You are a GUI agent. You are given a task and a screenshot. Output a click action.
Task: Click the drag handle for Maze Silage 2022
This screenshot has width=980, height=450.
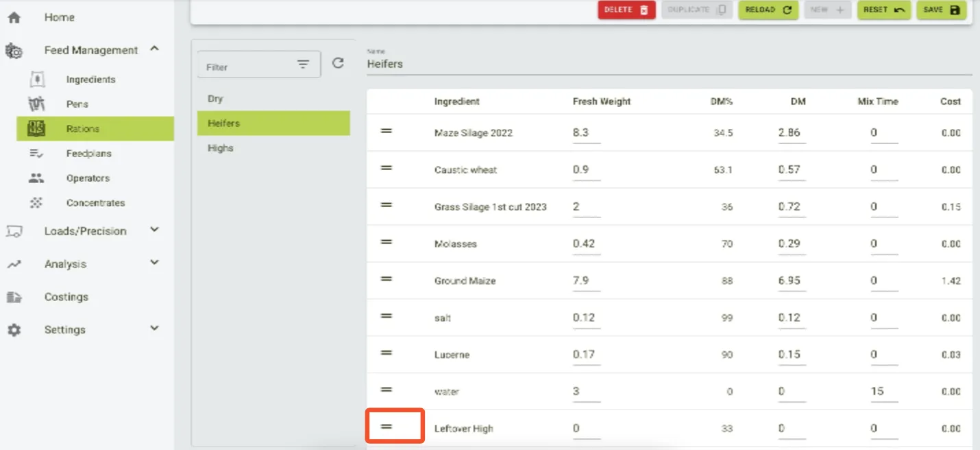(387, 130)
